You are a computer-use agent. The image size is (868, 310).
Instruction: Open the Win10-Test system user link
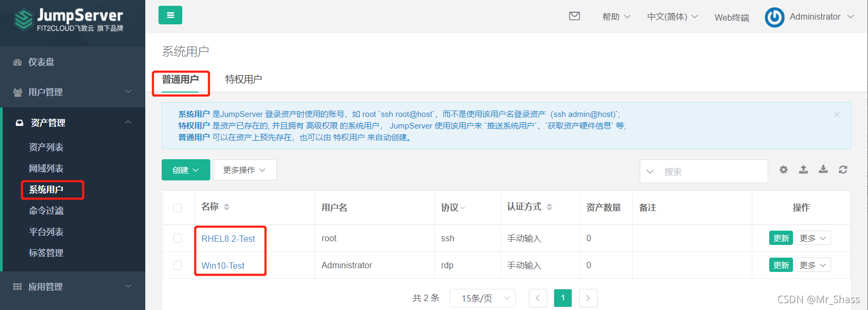pos(223,266)
